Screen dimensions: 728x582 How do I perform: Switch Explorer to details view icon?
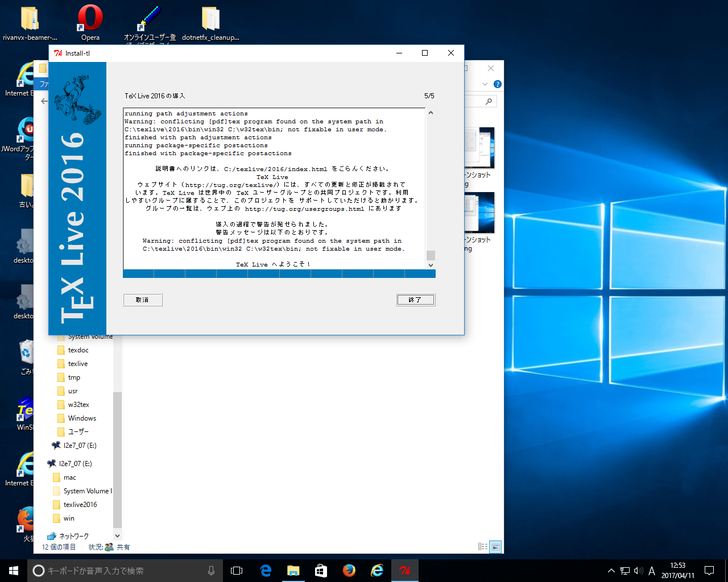click(483, 547)
